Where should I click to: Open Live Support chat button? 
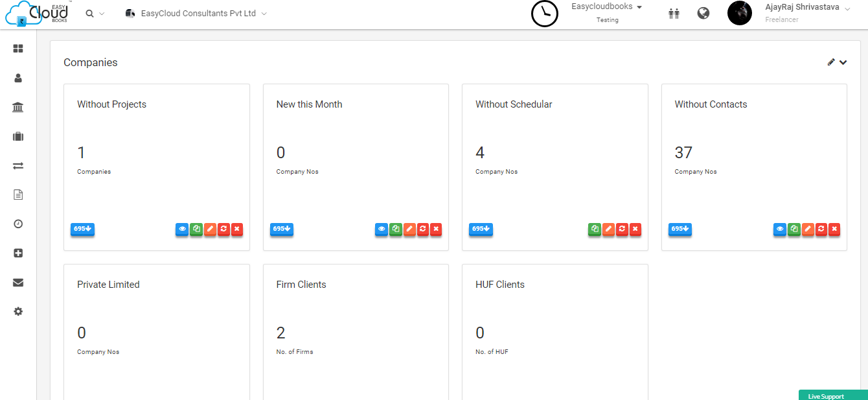tap(833, 395)
